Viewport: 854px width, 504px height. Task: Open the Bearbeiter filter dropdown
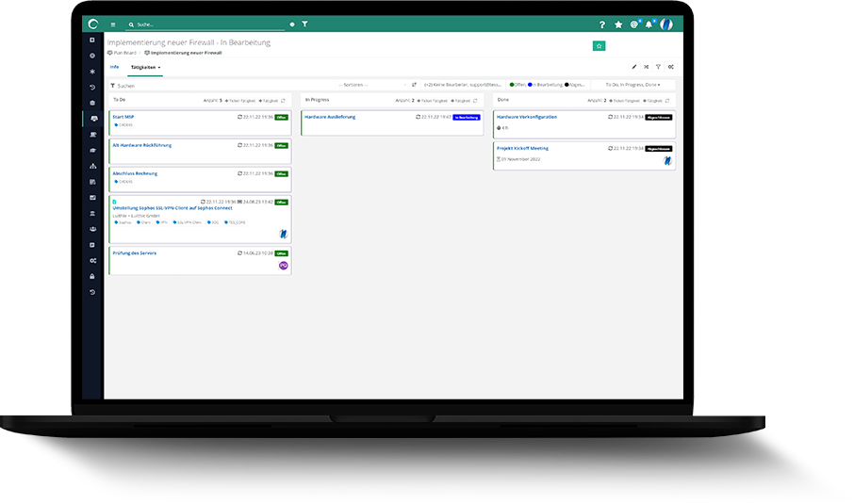(x=463, y=85)
